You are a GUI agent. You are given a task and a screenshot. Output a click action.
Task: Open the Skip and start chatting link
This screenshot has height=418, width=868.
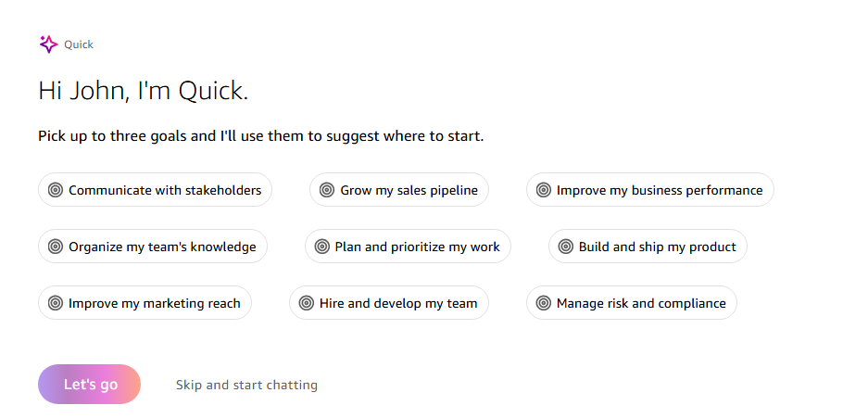pos(247,385)
